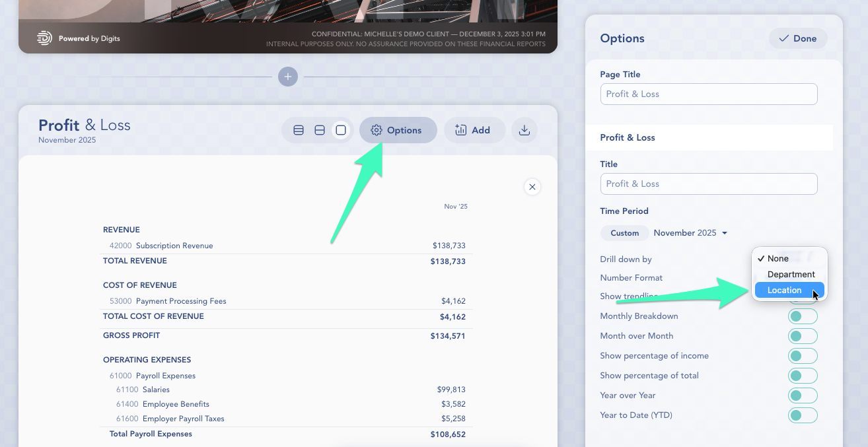The image size is (868, 447).
Task: Choose Department from drill down menu
Action: point(791,275)
